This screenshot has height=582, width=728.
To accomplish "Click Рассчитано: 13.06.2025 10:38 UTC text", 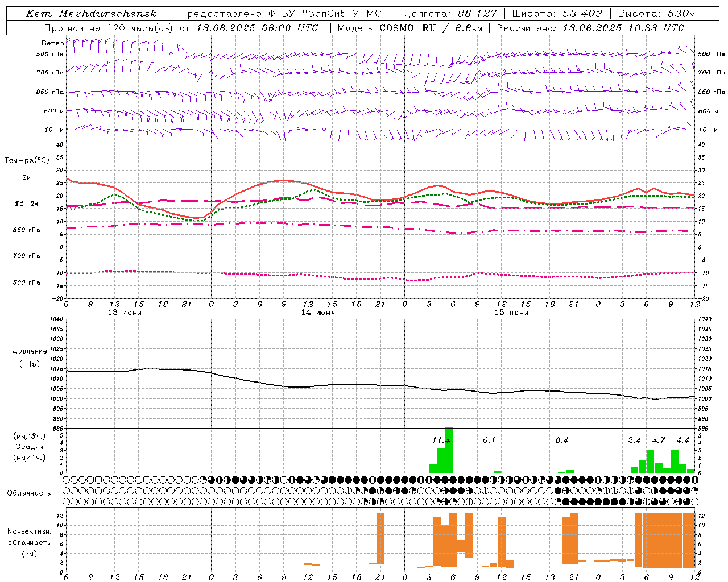I will click(590, 28).
